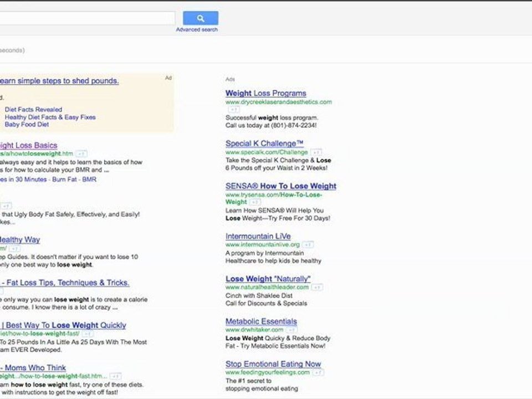Click +1 button next to trysensa Weight URL
Image resolution: width=532 pixels, height=399 pixels.
255,202
